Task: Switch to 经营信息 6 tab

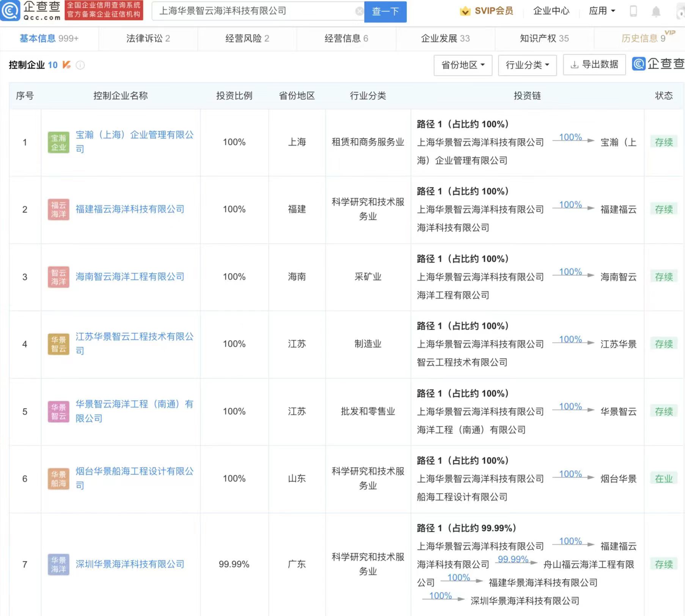Action: tap(346, 38)
